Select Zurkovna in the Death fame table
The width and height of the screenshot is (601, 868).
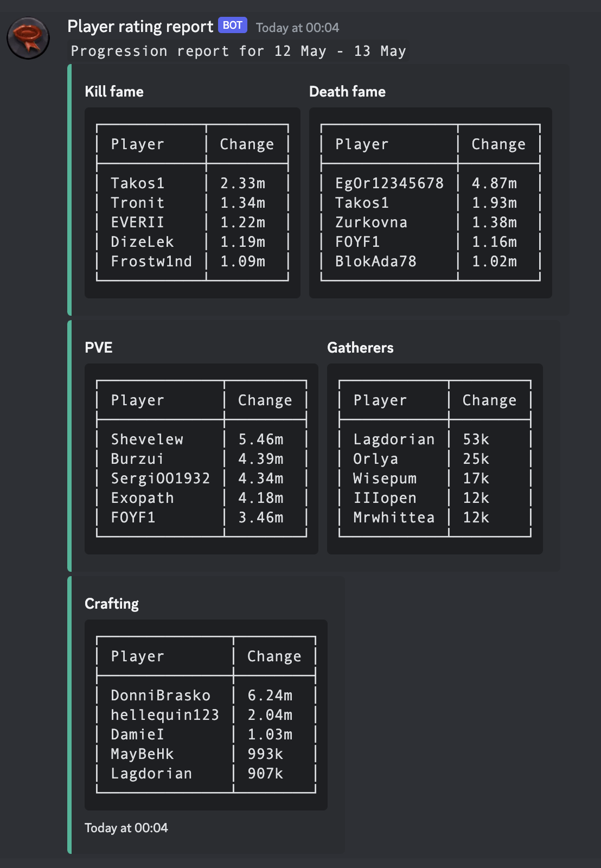(371, 222)
